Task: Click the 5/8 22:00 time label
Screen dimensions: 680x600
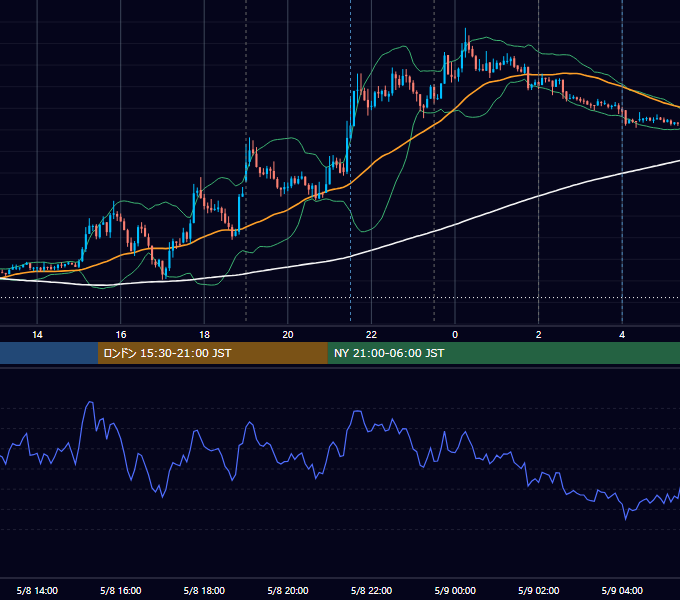Action: coord(371,590)
